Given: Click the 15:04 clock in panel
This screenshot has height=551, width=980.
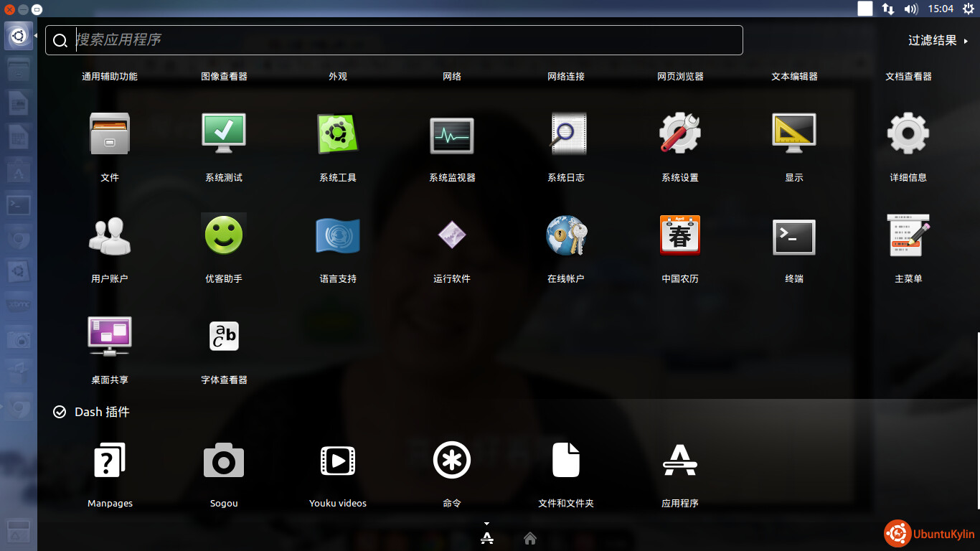Looking at the screenshot, I should 940,9.
